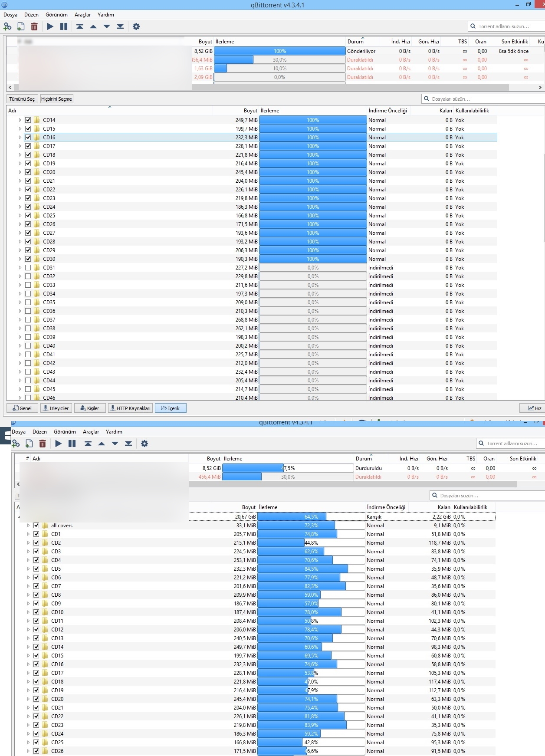Screen dimensions: 545x756
Task: Click red Delete trash icon in lower window
Action: (x=43, y=444)
